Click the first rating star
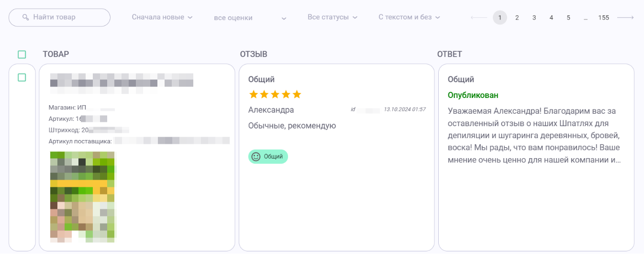The height and width of the screenshot is (259, 644). tap(254, 95)
